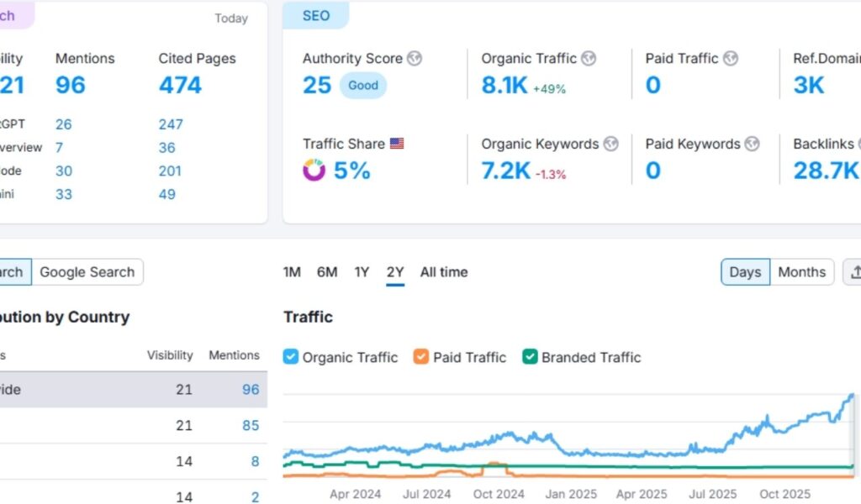Toggle the Paid Traffic legend checkbox

(420, 357)
